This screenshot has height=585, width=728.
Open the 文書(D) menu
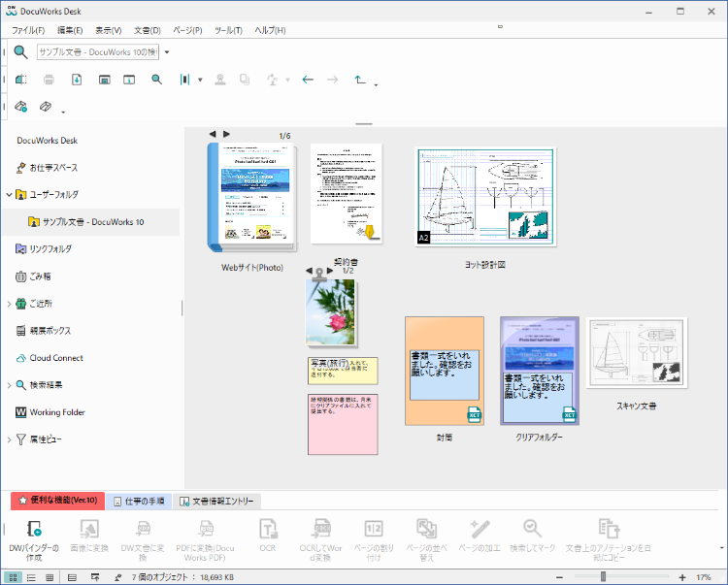(148, 30)
